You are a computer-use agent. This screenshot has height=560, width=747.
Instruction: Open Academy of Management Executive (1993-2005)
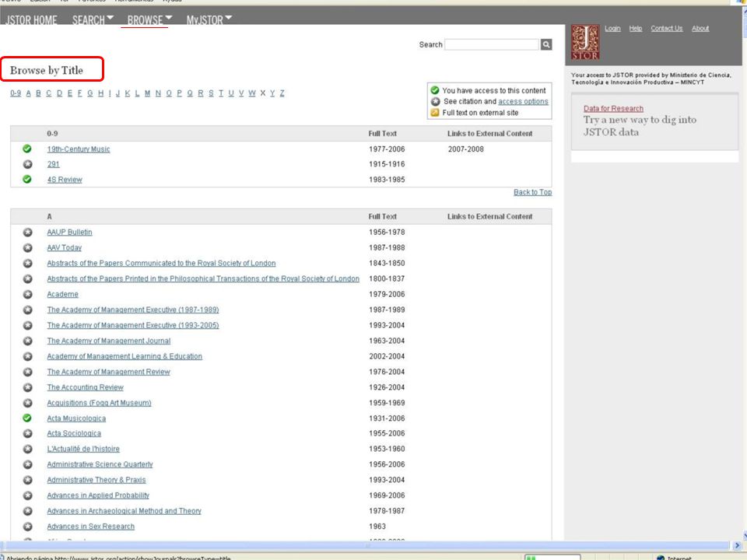click(133, 325)
